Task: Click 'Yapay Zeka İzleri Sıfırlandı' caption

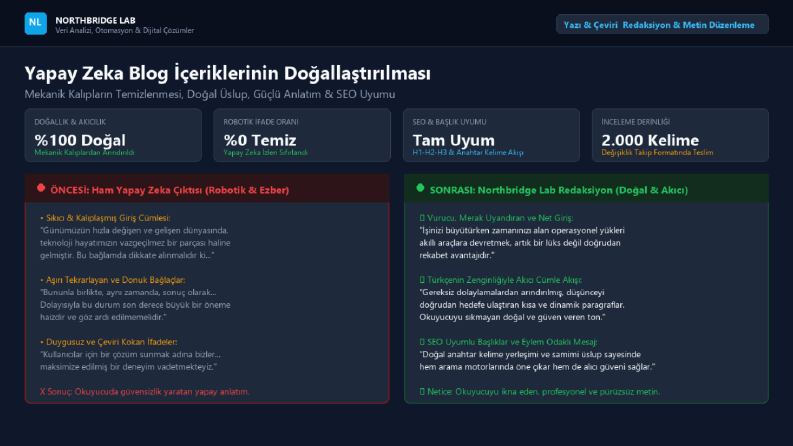Action: click(266, 152)
